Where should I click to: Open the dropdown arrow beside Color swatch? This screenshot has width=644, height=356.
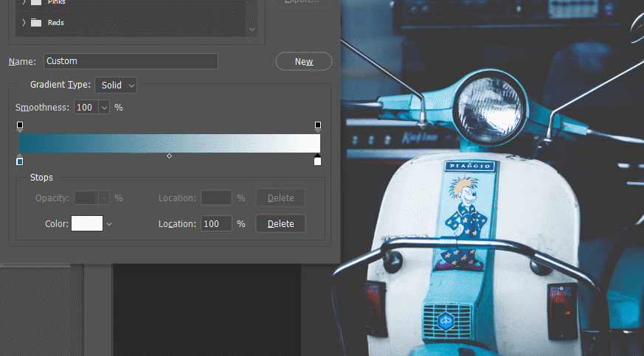click(x=109, y=224)
